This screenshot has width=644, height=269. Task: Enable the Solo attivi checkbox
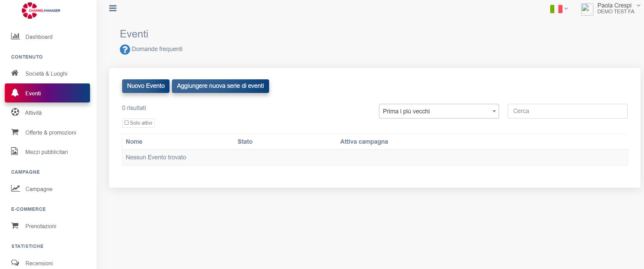(127, 123)
